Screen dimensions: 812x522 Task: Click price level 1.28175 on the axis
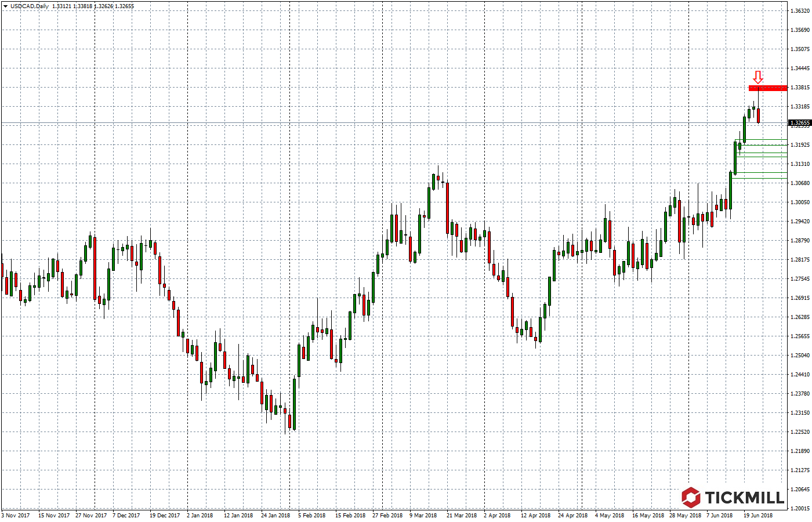[800, 260]
